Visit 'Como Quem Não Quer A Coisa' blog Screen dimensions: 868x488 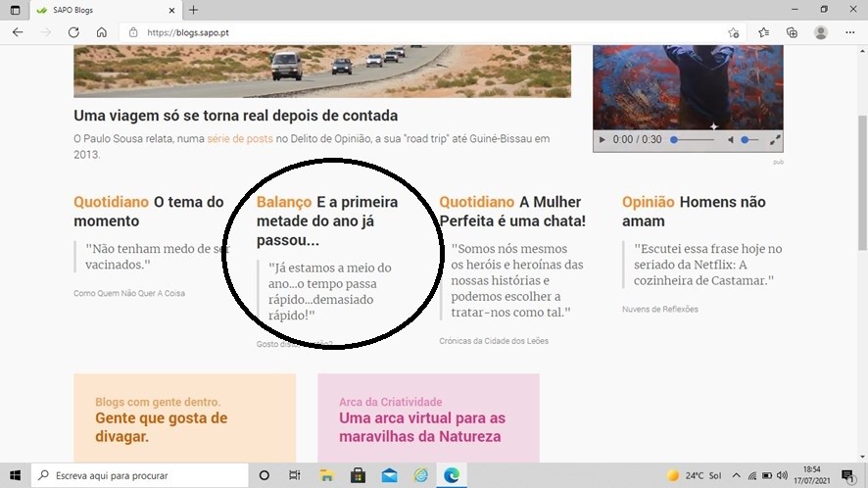point(129,293)
